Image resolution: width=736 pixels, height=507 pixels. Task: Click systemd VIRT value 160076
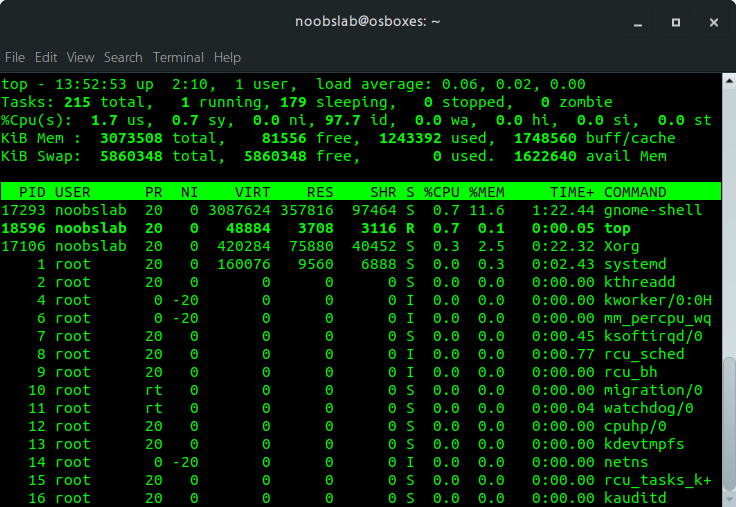click(244, 264)
